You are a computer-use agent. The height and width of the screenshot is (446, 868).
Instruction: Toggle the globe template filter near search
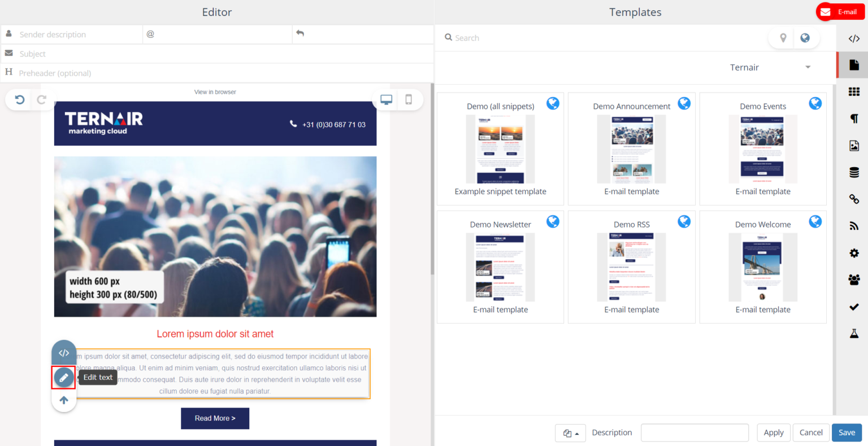(x=805, y=38)
